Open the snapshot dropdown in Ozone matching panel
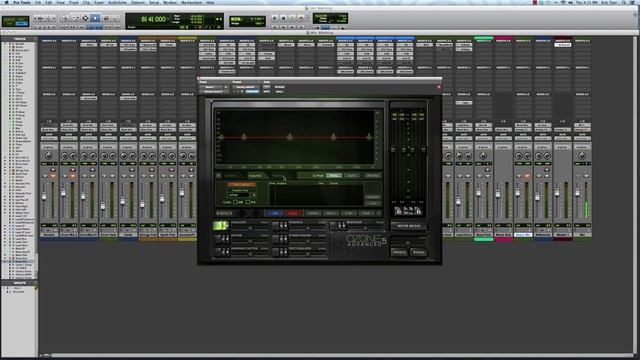 pyautogui.click(x=242, y=195)
